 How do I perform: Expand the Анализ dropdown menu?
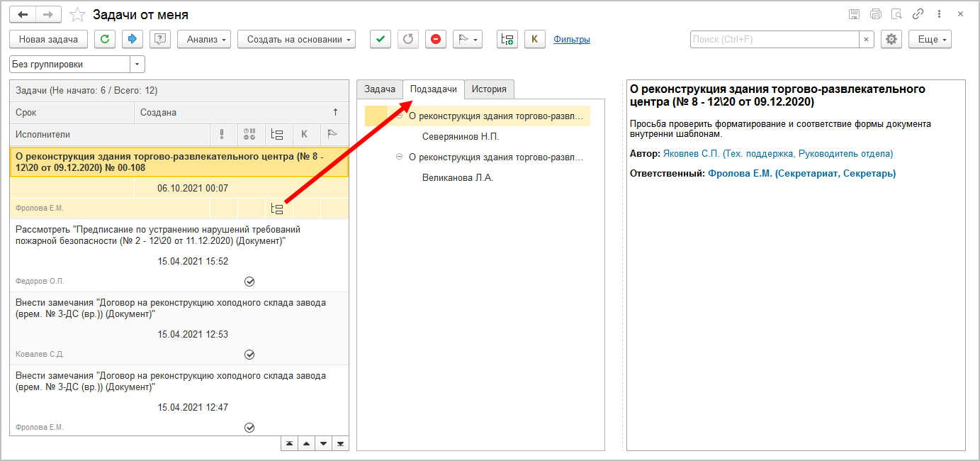[x=204, y=40]
